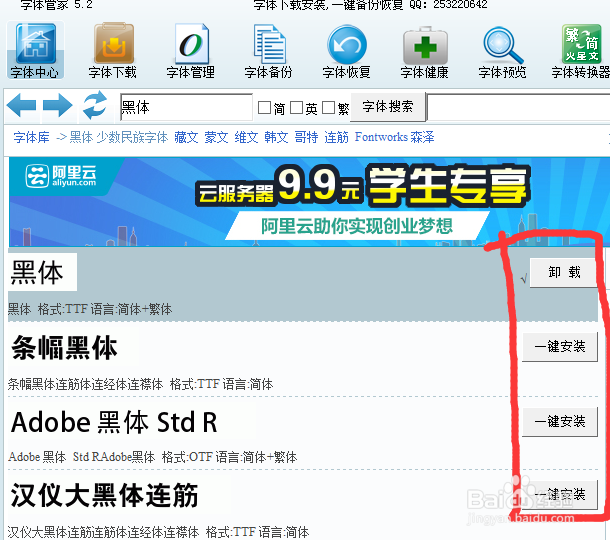Open the 字体管理 toolbar icon
This screenshot has height=540, width=610.
tap(191, 51)
